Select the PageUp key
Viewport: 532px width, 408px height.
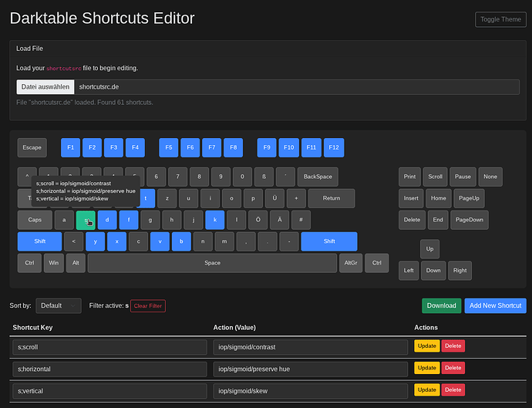click(469, 198)
